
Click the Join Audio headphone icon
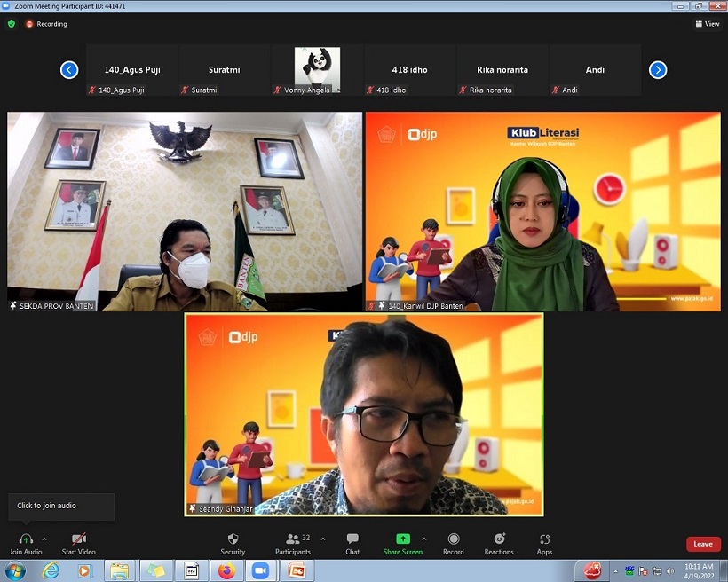coord(26,539)
